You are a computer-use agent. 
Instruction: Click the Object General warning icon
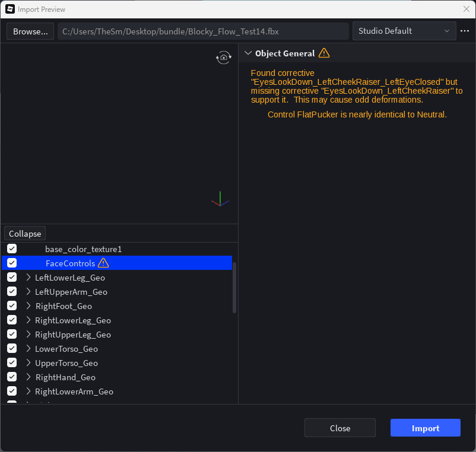point(324,53)
